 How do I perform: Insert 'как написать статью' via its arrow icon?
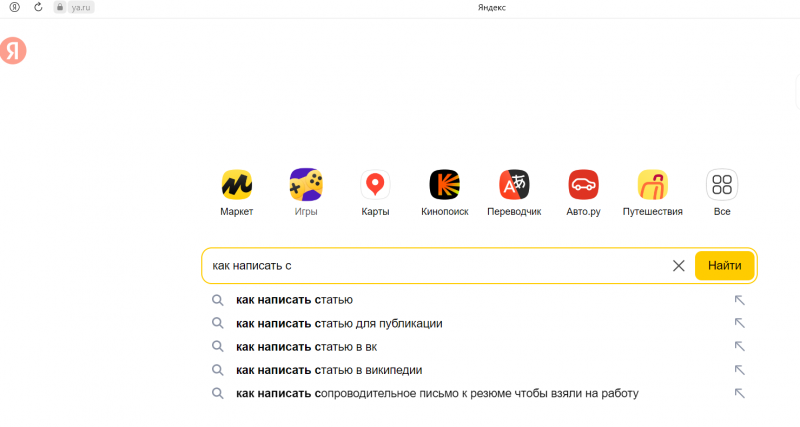point(739,300)
